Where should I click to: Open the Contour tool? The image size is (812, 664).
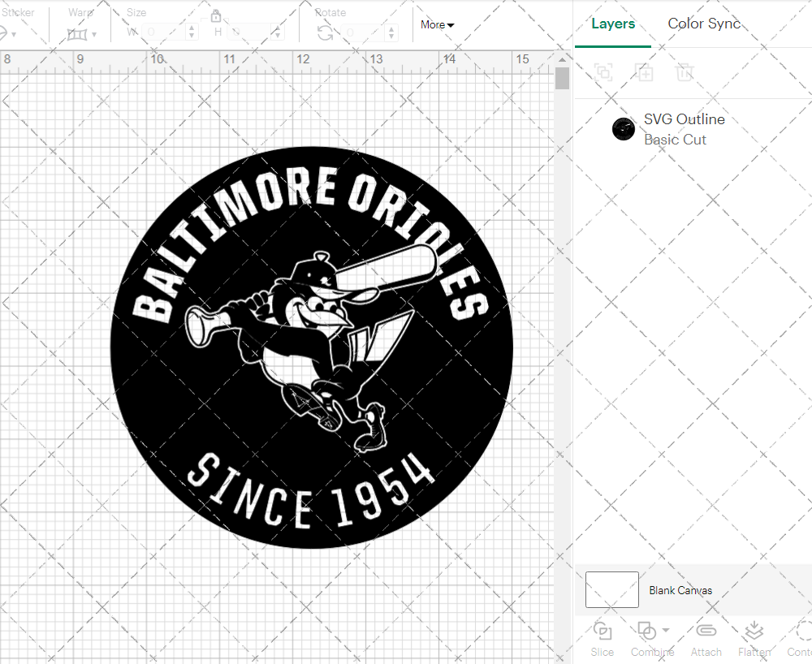pyautogui.click(x=801, y=639)
